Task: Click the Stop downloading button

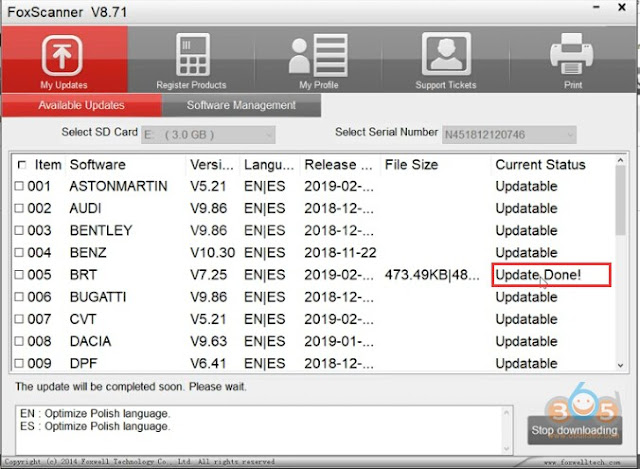Action: pos(575,430)
